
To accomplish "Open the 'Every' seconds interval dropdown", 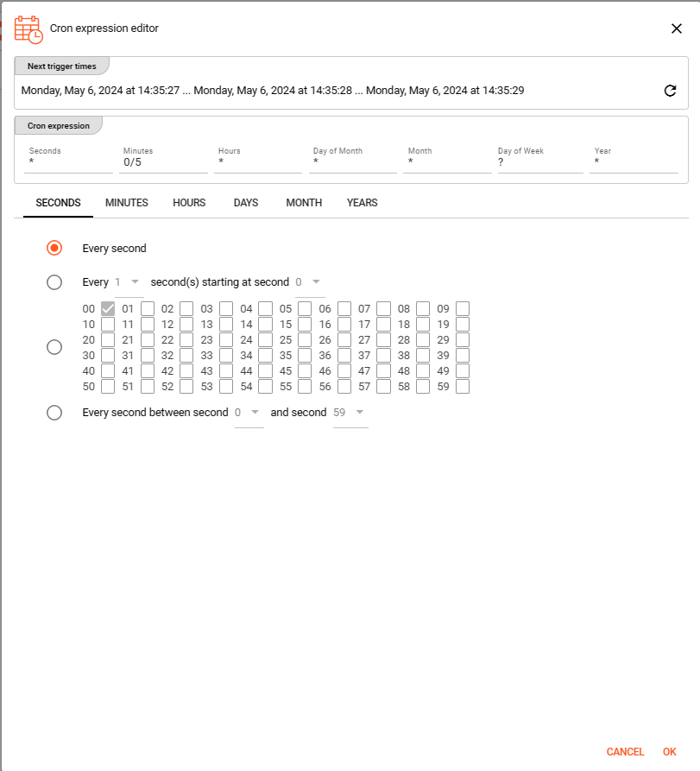I will pos(129,282).
